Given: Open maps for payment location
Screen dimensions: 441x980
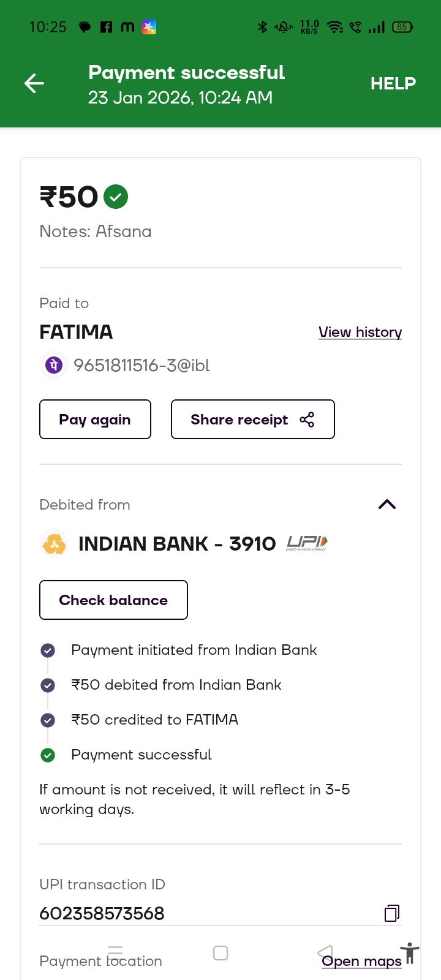Looking at the screenshot, I should click(x=361, y=961).
